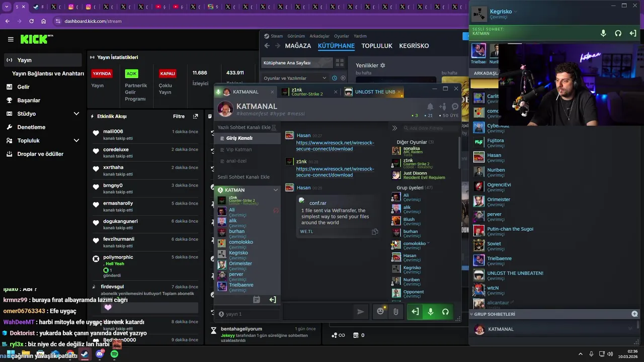This screenshot has height=362, width=644.
Task: Collapse the group member list panel
Action: coord(394,128)
